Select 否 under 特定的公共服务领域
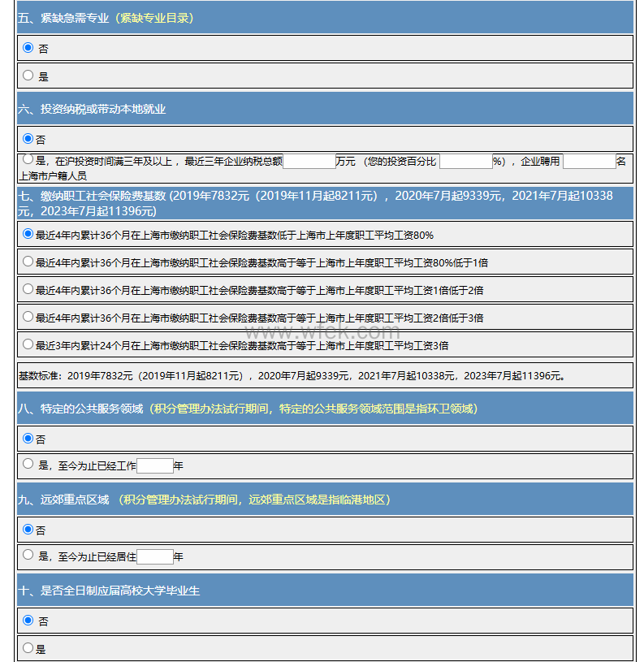Screen dimensions: 644x662 tap(28, 438)
